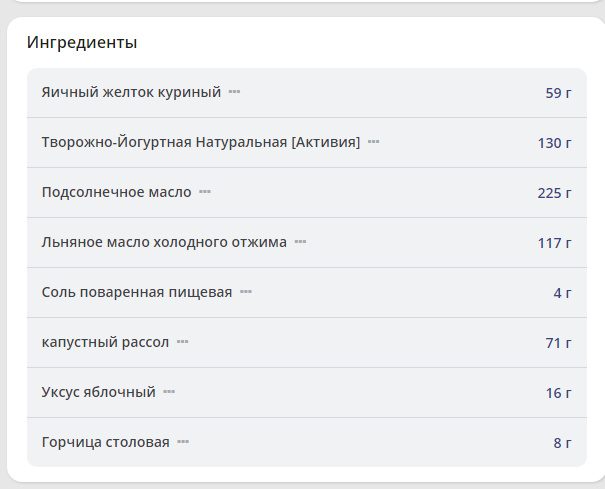Open Льняное масло холодного отжима
The image size is (605, 489).
tap(164, 242)
